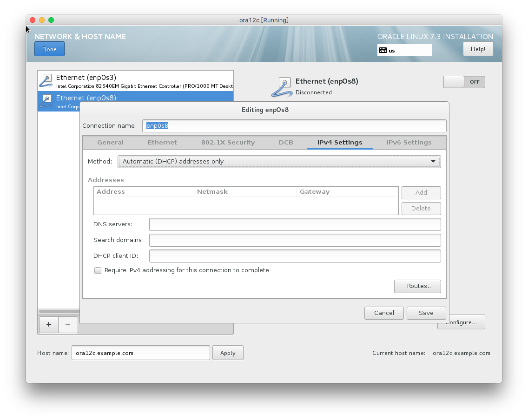Click the macOS green zoom window button
This screenshot has width=528, height=420.
coord(51,20)
